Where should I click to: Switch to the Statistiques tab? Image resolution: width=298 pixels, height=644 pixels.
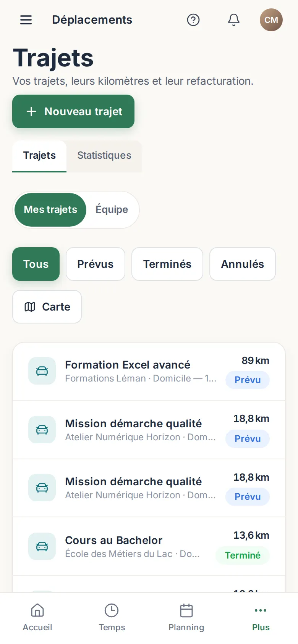104,156
